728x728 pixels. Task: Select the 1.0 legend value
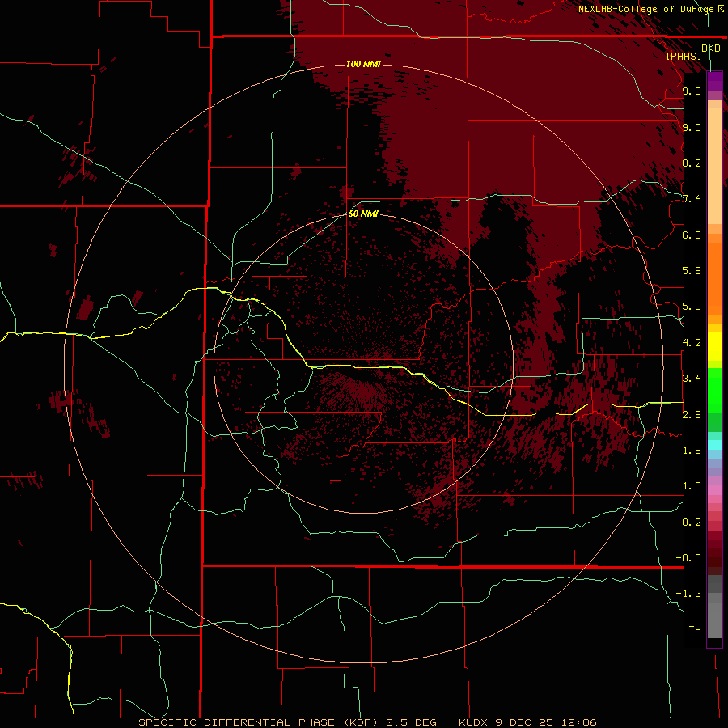(x=692, y=486)
